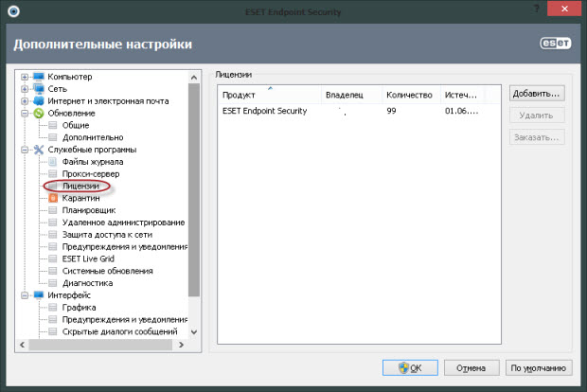Screen dimensions: 587x392
Task: Click the Отмена button
Action: point(471,368)
